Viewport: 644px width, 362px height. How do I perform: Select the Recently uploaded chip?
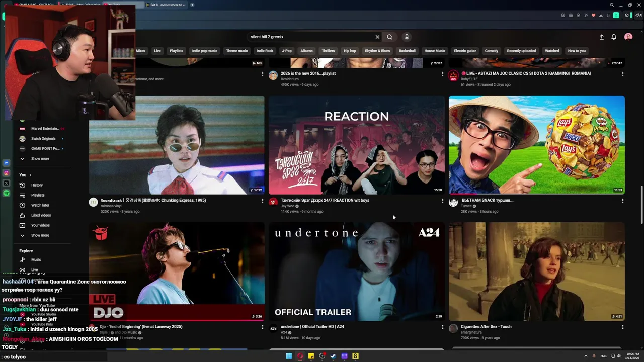pos(521,51)
